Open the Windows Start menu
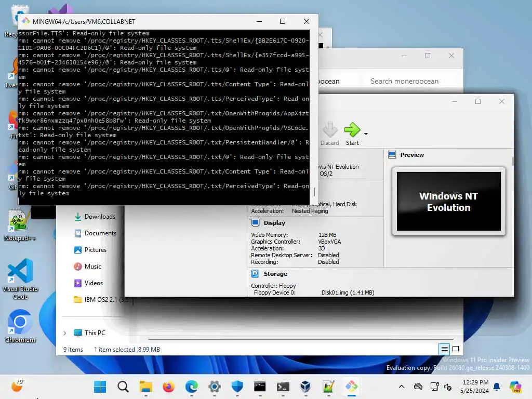 click(x=100, y=387)
